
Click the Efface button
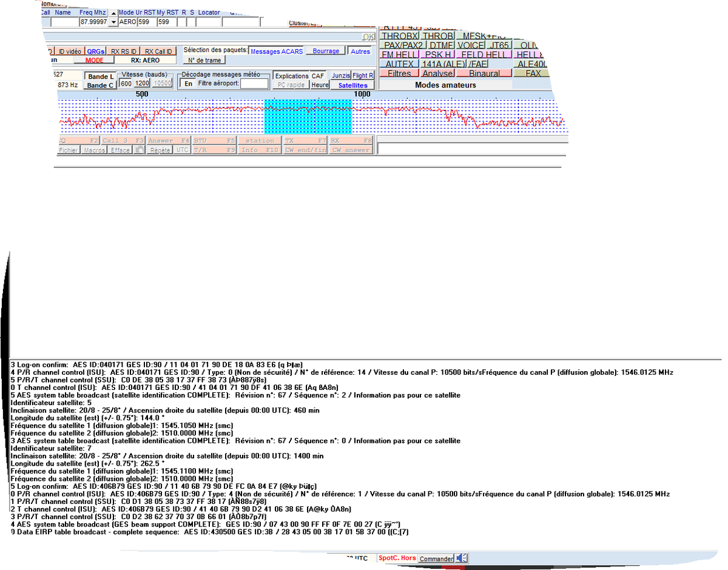(120, 150)
